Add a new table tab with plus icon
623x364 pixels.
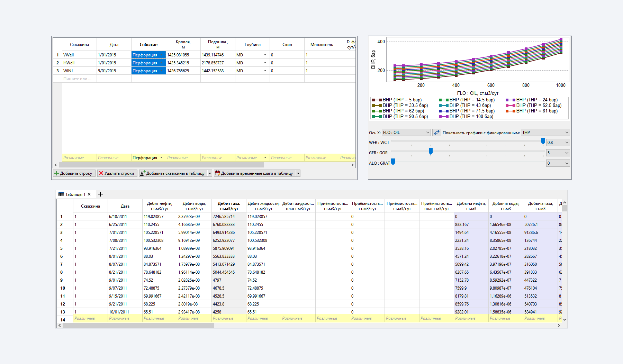click(100, 194)
